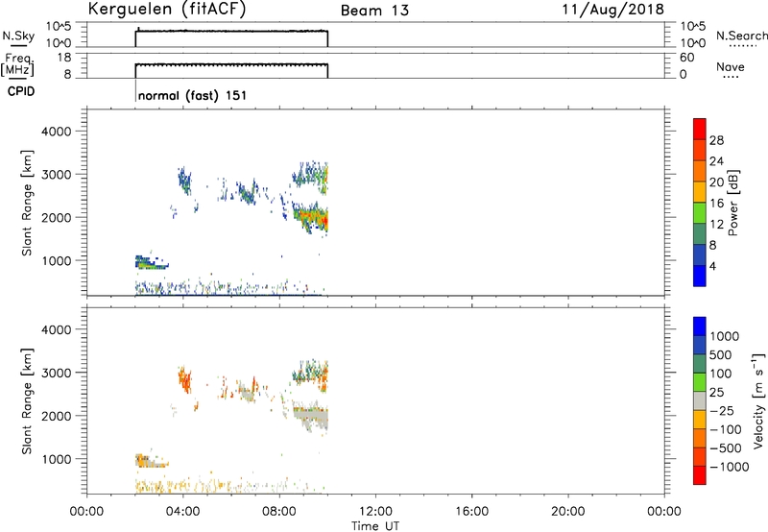Select the orange velocity echo near 04:00 at 3000 km
This screenshot has width=768, height=532.
pyautogui.click(x=184, y=378)
